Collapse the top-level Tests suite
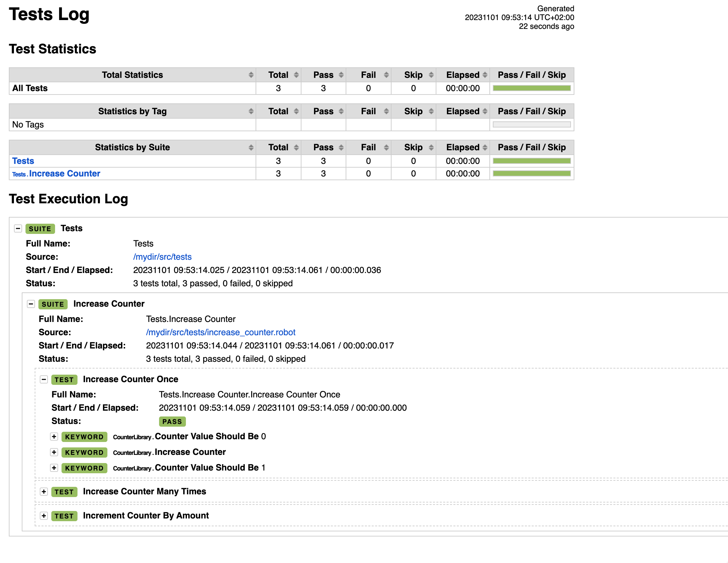Screen dimensions: 728x563 [x=18, y=228]
